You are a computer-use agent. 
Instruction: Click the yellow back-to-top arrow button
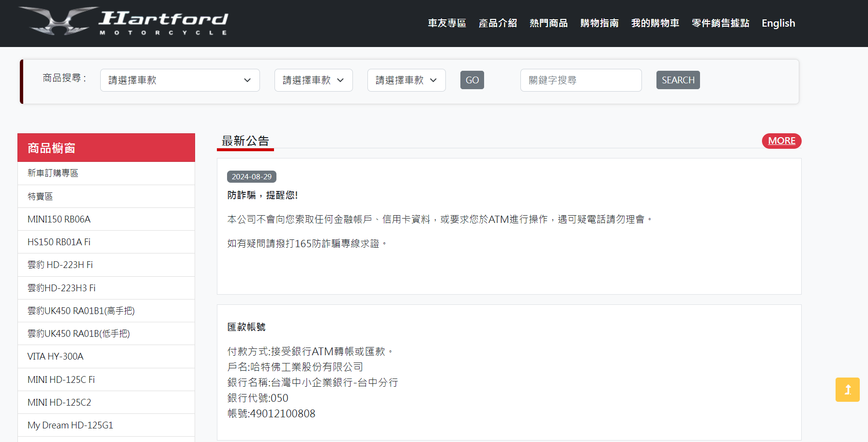(847, 390)
